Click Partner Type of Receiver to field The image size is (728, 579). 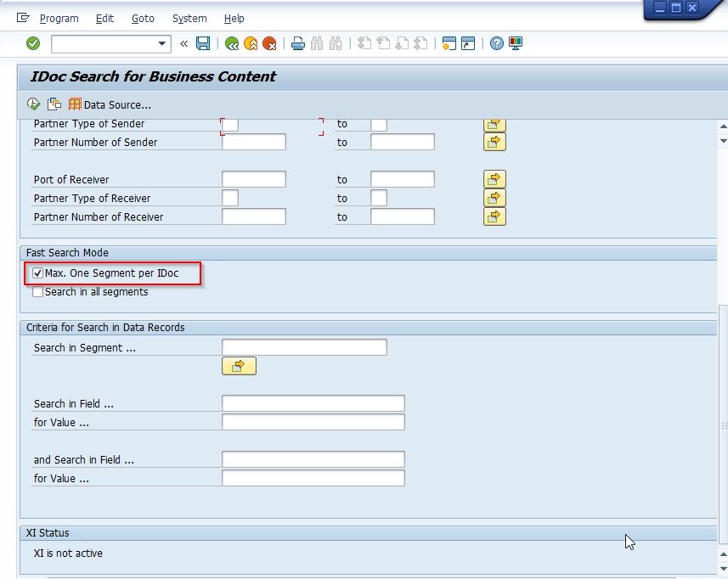coord(379,198)
